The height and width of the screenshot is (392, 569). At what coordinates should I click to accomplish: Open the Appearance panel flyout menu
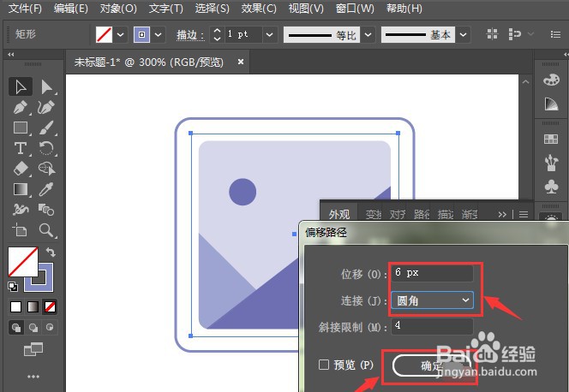(524, 215)
